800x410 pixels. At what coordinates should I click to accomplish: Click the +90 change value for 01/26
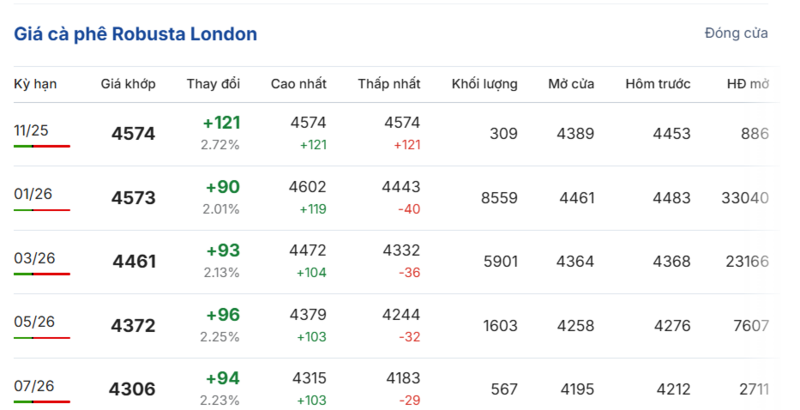tap(222, 188)
